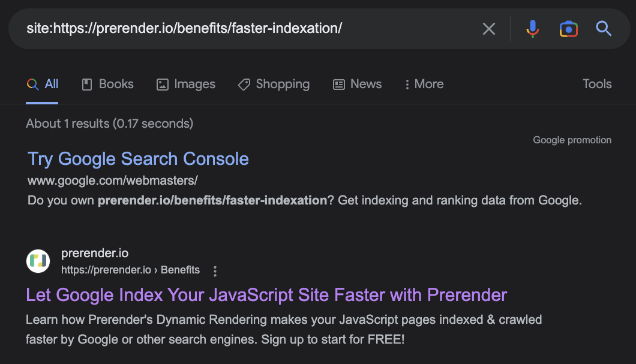Viewport: 636px width, 364px height.
Task: Expand the More search filters menu
Action: point(424,85)
